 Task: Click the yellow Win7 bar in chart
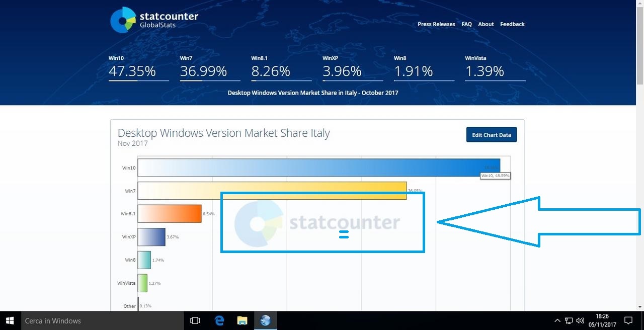coord(272,191)
